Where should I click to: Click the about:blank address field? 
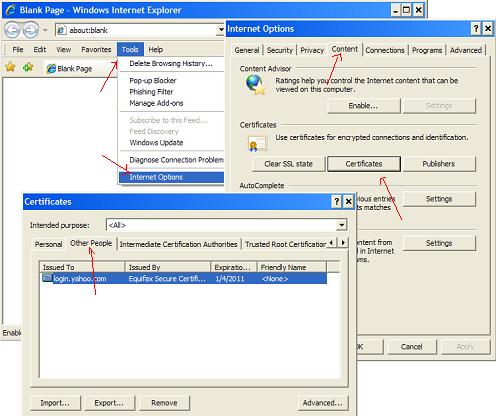point(137,30)
